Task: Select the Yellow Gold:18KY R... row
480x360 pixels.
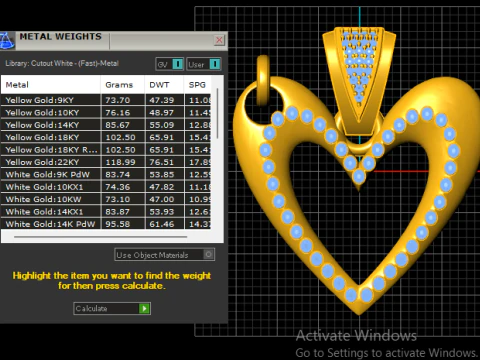Action: point(106,150)
